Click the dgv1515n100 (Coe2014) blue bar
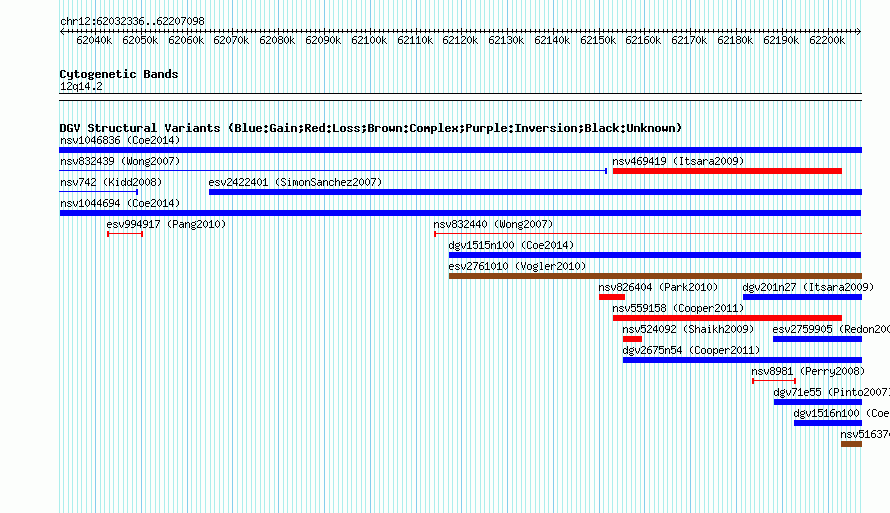Screen dimensions: 890x513 point(655,255)
